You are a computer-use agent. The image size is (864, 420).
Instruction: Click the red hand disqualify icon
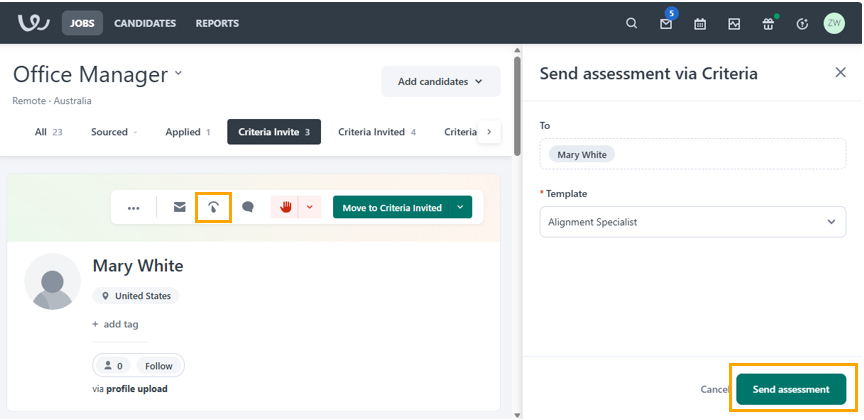286,208
